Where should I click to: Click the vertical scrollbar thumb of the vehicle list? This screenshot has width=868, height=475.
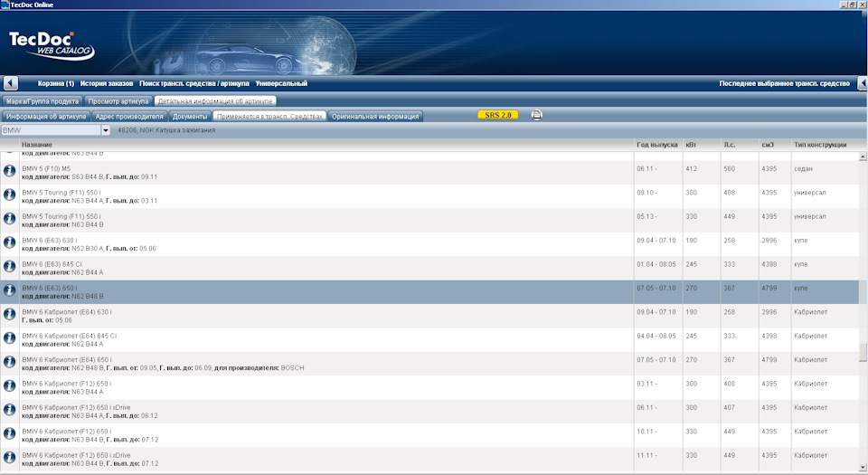[x=863, y=353]
